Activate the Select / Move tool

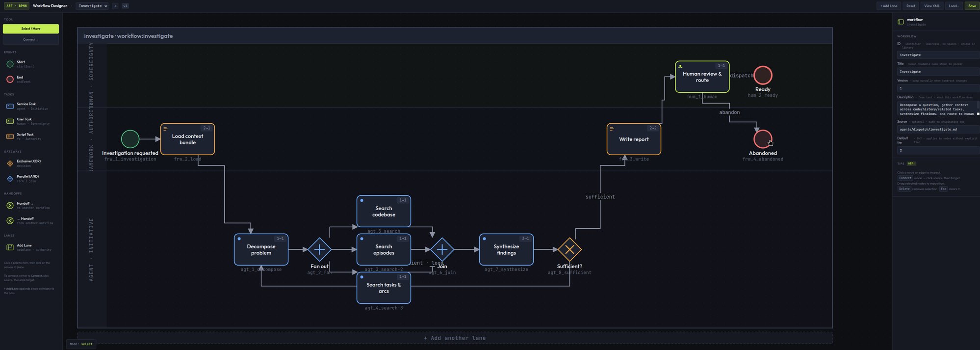tap(31, 28)
